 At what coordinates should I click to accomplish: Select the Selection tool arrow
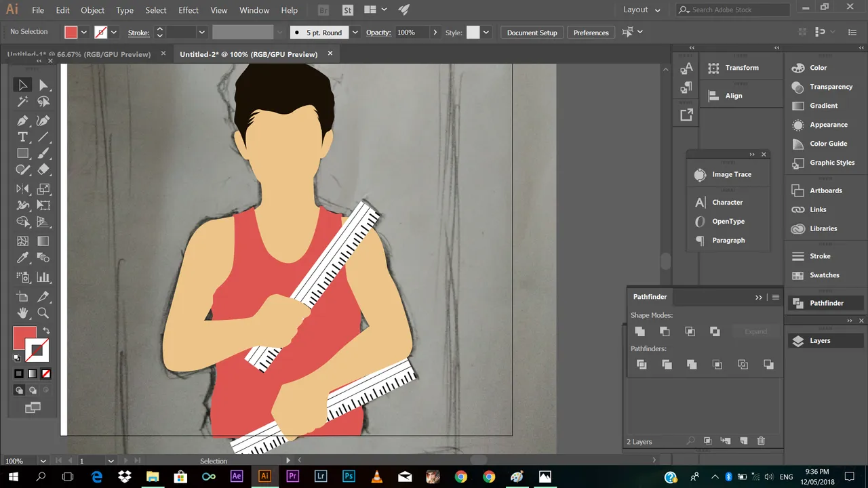click(22, 85)
